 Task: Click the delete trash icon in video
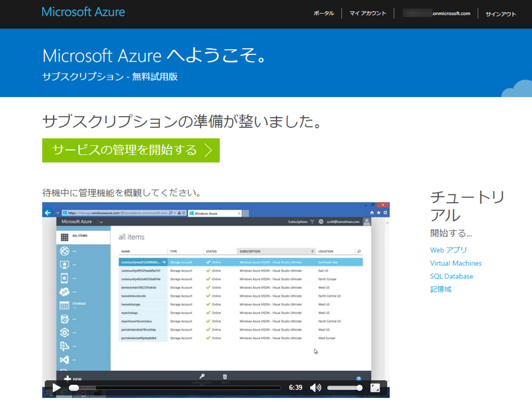pos(225,376)
